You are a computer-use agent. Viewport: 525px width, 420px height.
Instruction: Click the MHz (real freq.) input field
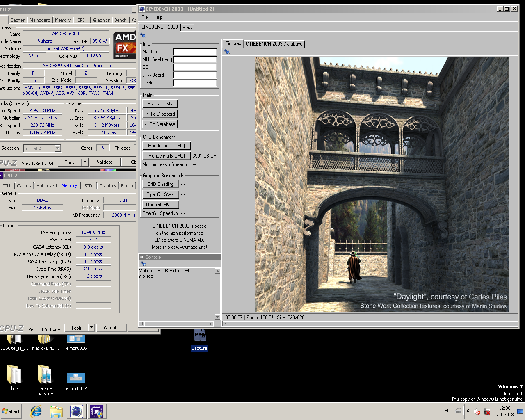[x=195, y=59]
